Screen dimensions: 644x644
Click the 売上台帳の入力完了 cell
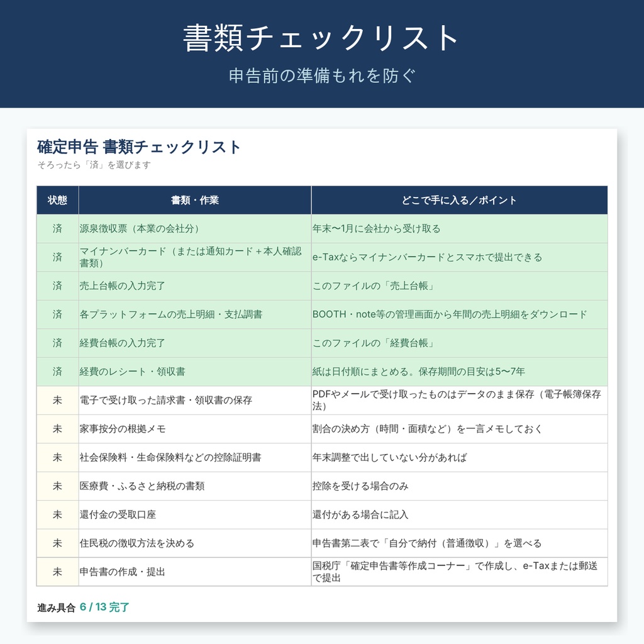coord(195,286)
